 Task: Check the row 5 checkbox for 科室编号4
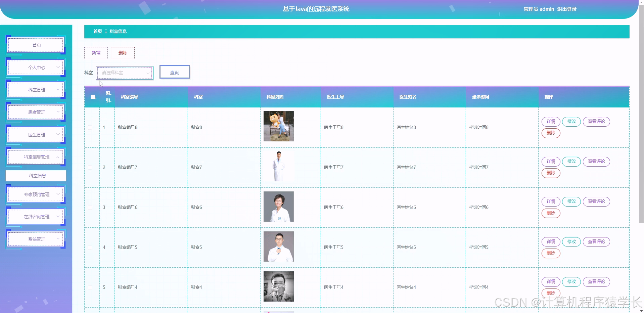[90, 287]
